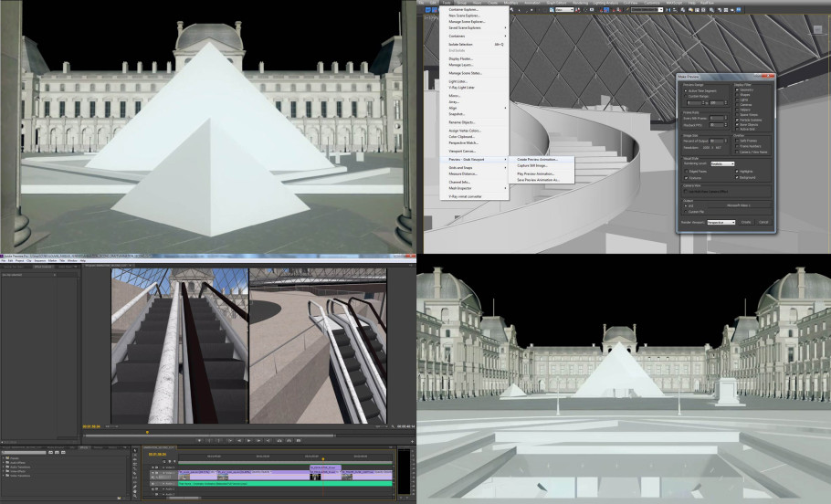Image resolution: width=831 pixels, height=504 pixels.
Task: Click timeline playhead marker
Action: coord(322,459)
